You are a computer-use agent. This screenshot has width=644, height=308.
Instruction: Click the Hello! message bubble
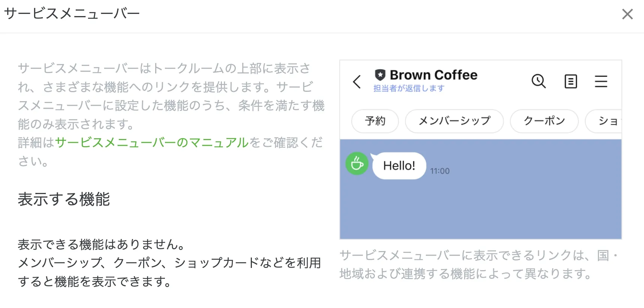[x=399, y=166]
